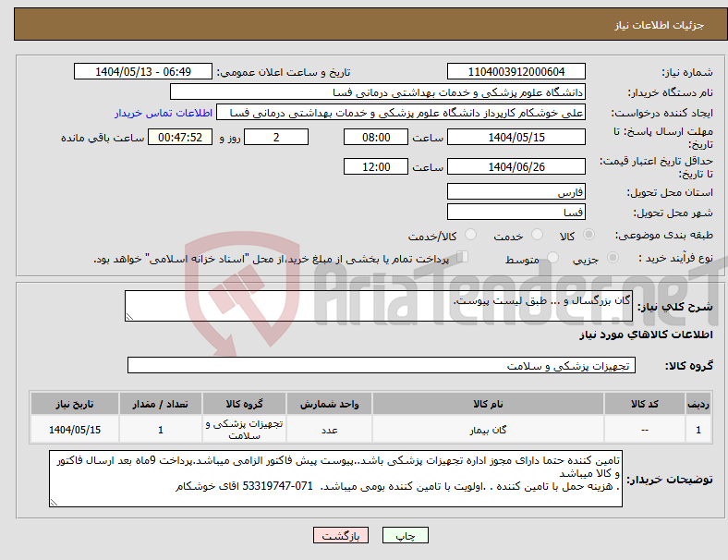Click the buyer notes textarea
Screen dimensions: 728x560
tap(335, 479)
